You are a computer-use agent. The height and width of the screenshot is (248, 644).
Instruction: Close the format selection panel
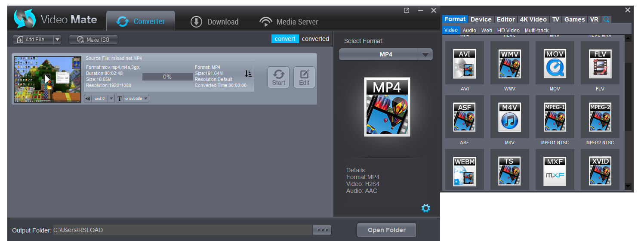click(x=627, y=10)
